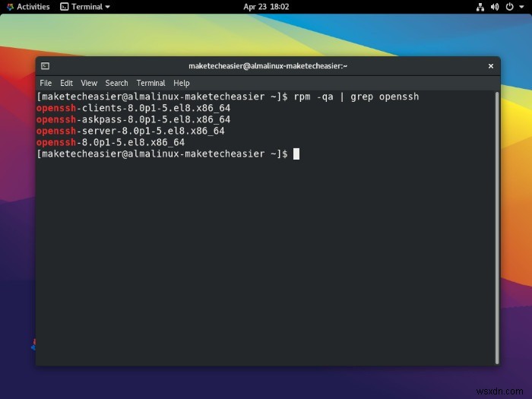Open the Terminal menu in menubar
Viewport: 532px width, 399px height.
pyautogui.click(x=150, y=83)
